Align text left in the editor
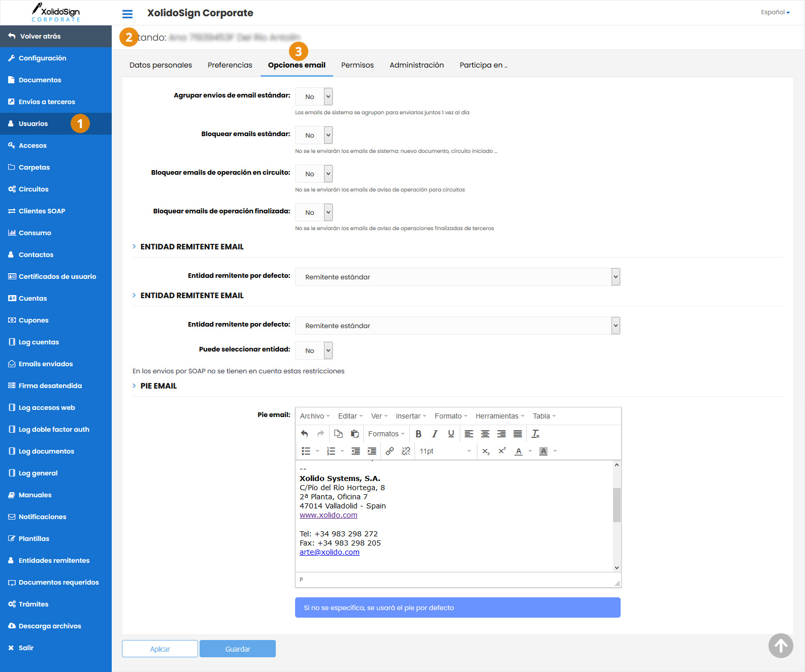Image resolution: width=805 pixels, height=672 pixels. [x=469, y=434]
